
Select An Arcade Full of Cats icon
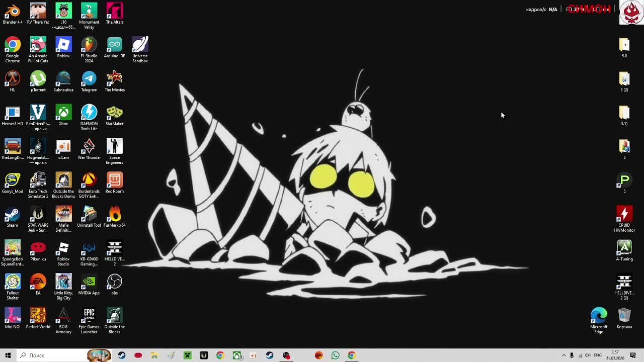(38, 50)
